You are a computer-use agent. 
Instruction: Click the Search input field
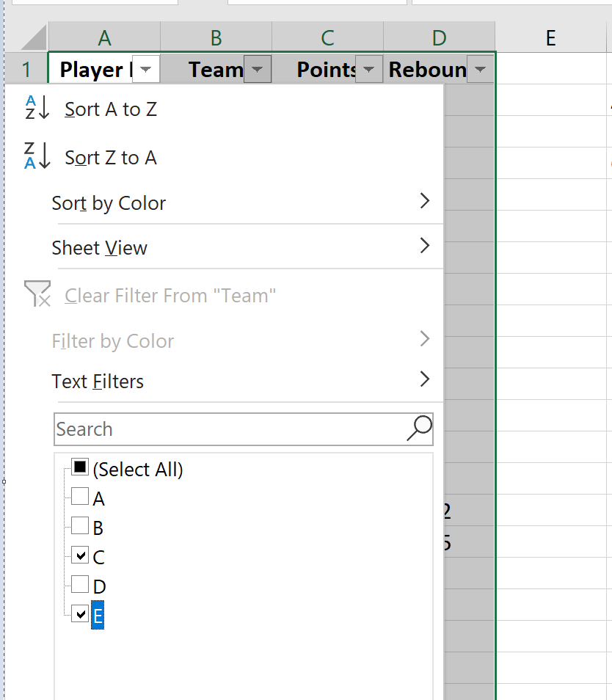pos(220,429)
